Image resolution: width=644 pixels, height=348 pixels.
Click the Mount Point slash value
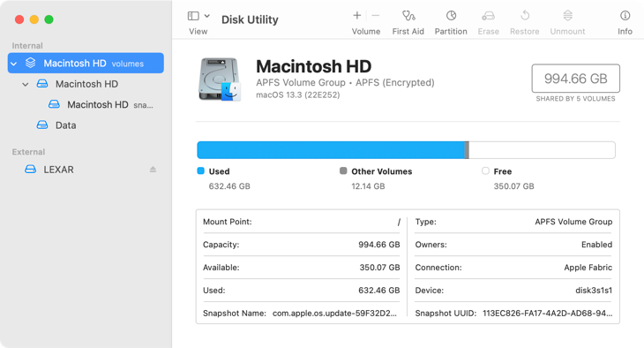pyautogui.click(x=399, y=222)
